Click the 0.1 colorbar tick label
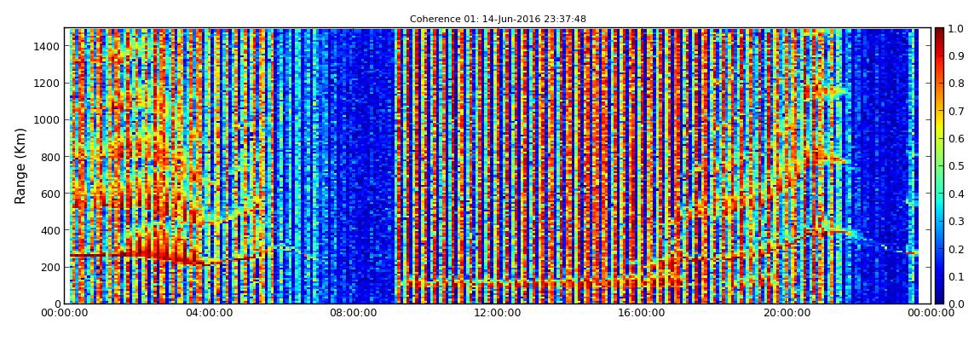Image resolution: width=980 pixels, height=347 pixels. tap(955, 276)
